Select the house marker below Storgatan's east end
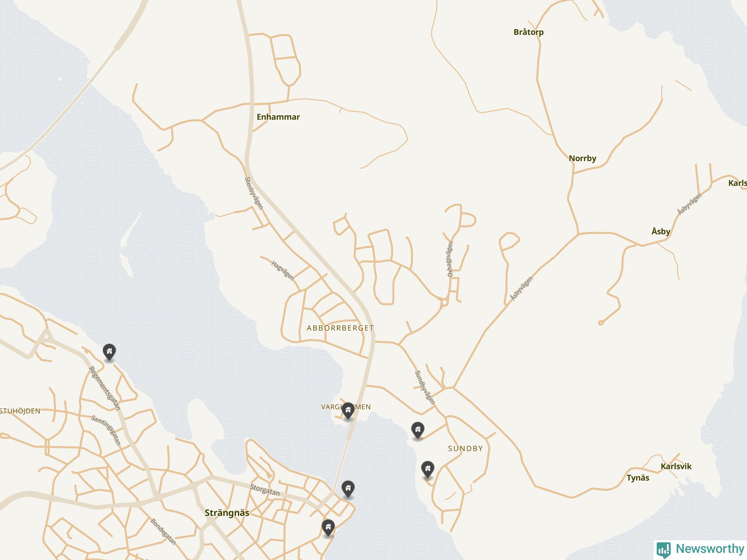The image size is (747, 560). [x=348, y=489]
